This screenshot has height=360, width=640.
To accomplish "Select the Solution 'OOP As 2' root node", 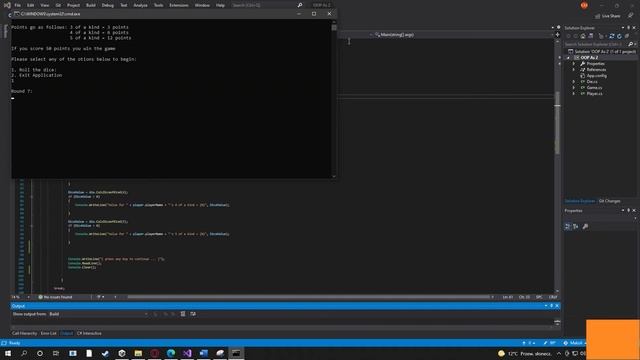I will click(x=602, y=51).
